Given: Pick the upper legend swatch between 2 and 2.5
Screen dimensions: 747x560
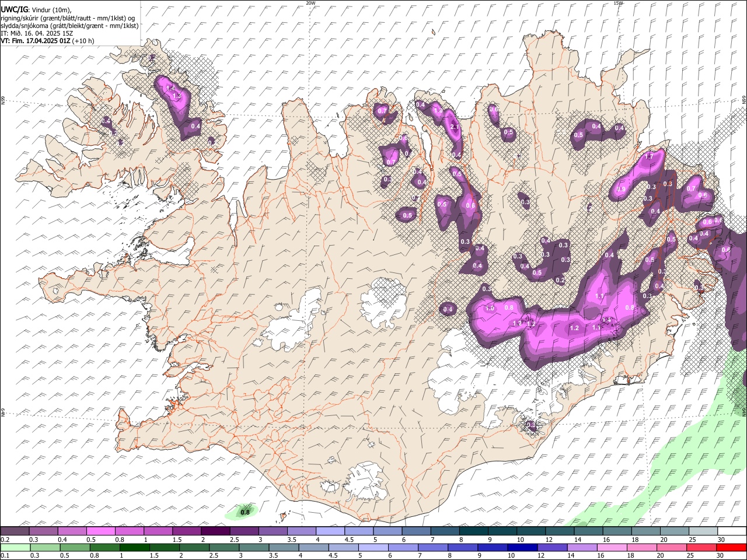Looking at the screenshot, I should [x=215, y=531].
